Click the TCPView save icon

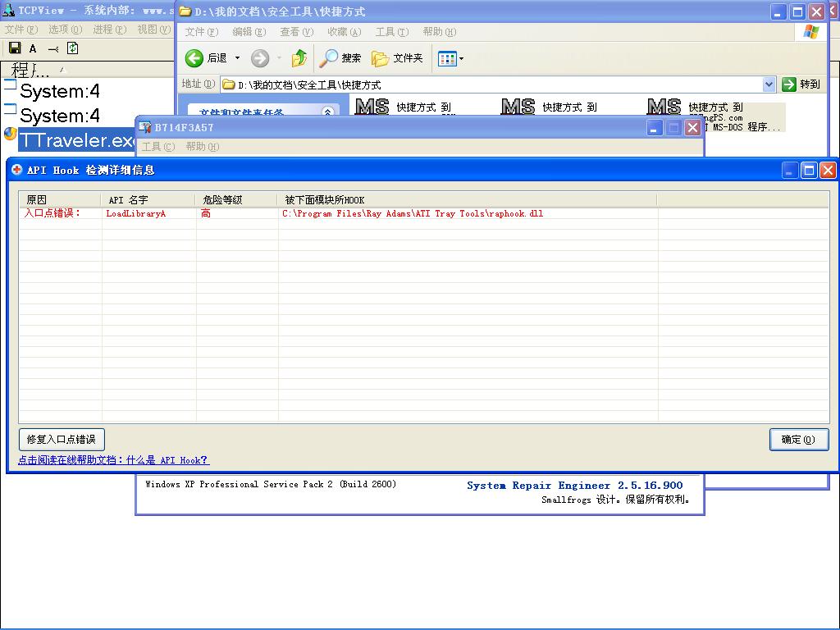[14, 48]
